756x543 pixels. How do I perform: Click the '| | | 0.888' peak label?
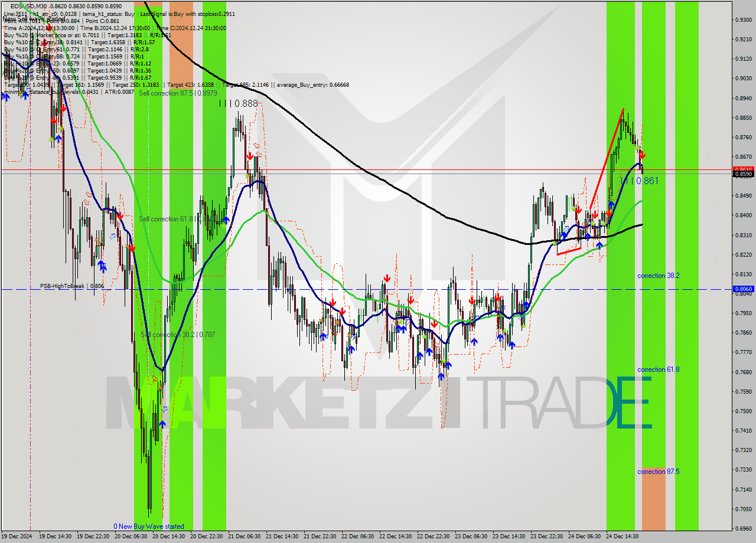[239, 103]
